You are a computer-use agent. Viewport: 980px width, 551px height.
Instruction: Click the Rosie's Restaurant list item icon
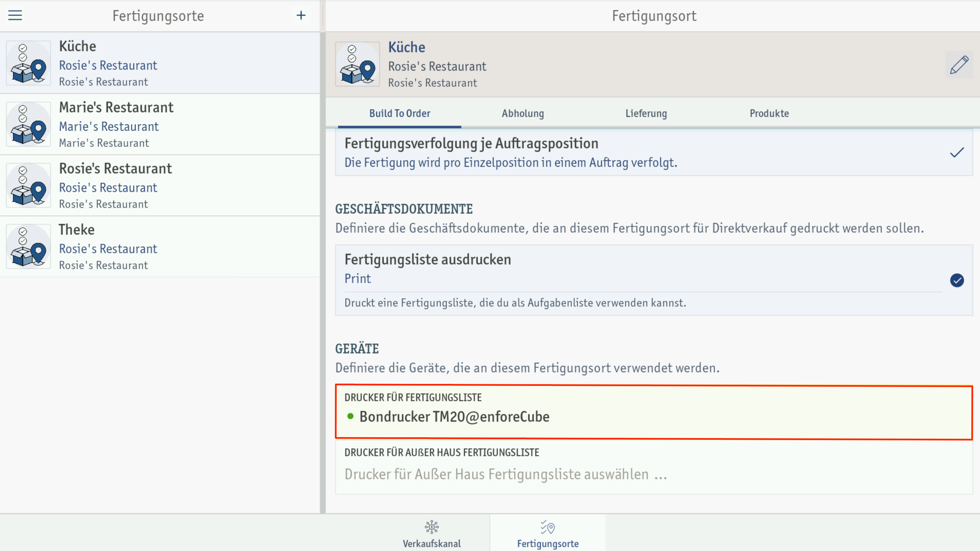[28, 185]
